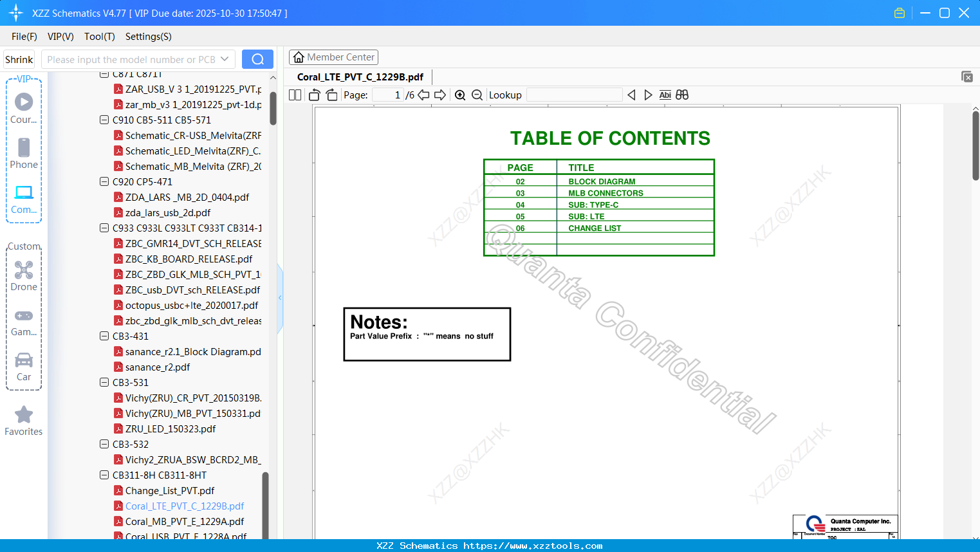This screenshot has height=552, width=980.
Task: Click the page number input box
Action: coord(388,95)
